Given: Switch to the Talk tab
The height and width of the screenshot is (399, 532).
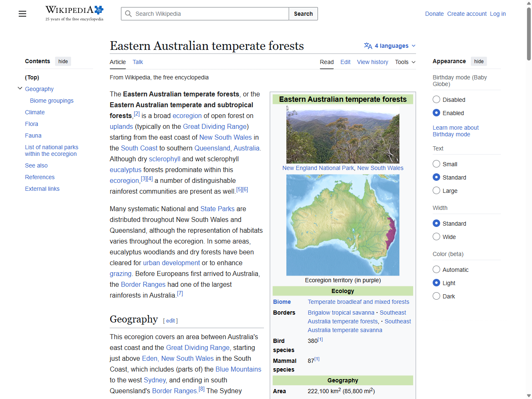Looking at the screenshot, I should (138, 62).
